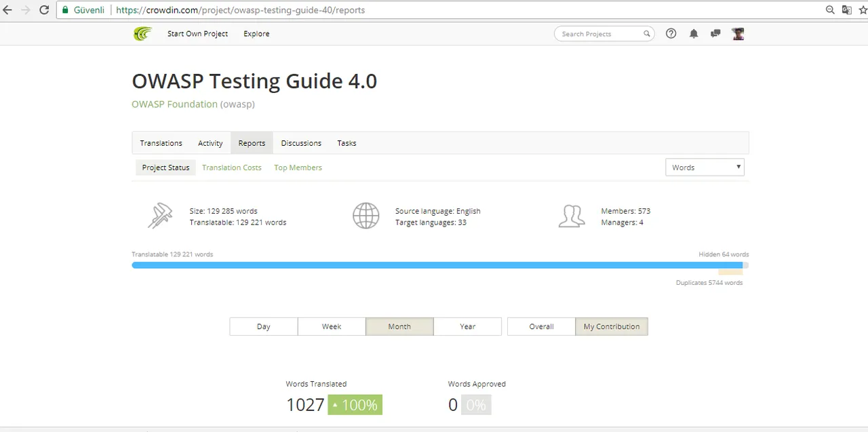The height and width of the screenshot is (432, 868).
Task: Click the translate page icon
Action: click(x=847, y=10)
